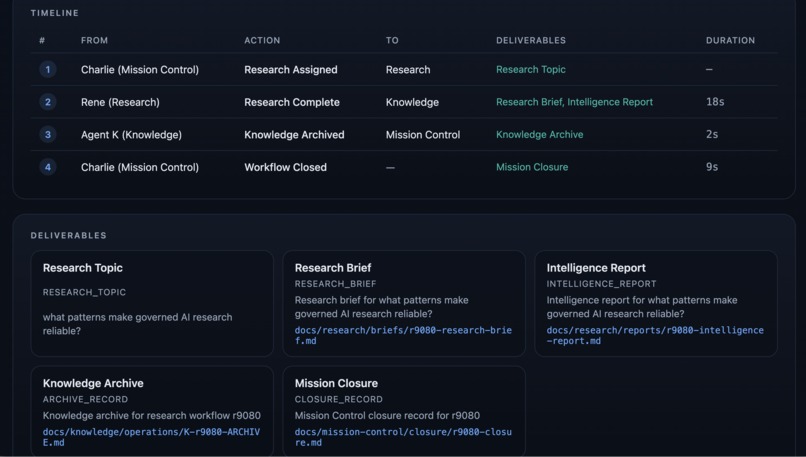Click the Research destination cell in row 1
Screen dimensions: 806x457
click(x=408, y=69)
